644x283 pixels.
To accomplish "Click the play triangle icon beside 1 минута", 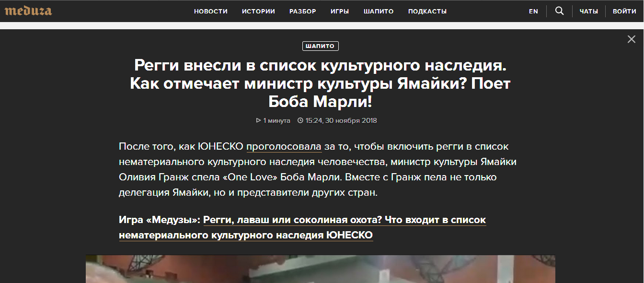I will (x=259, y=120).
